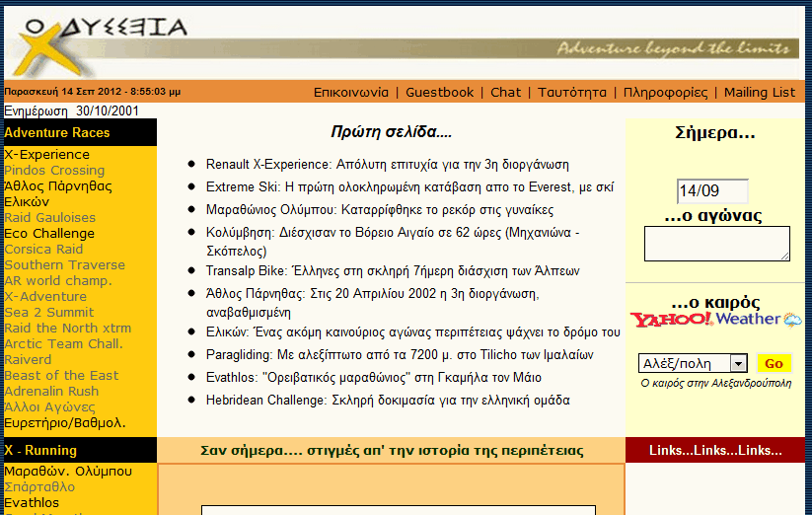This screenshot has width=812, height=515.
Task: Open the Southern Traverse link
Action: [x=65, y=265]
